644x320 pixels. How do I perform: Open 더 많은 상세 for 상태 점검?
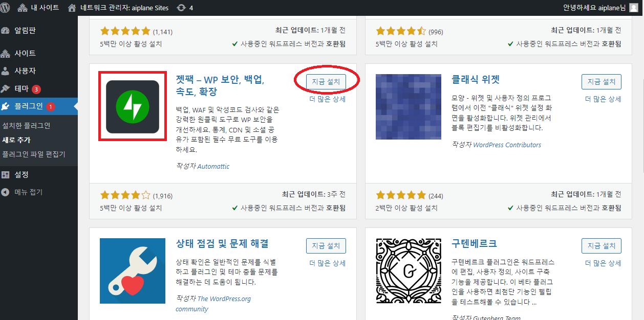328,263
